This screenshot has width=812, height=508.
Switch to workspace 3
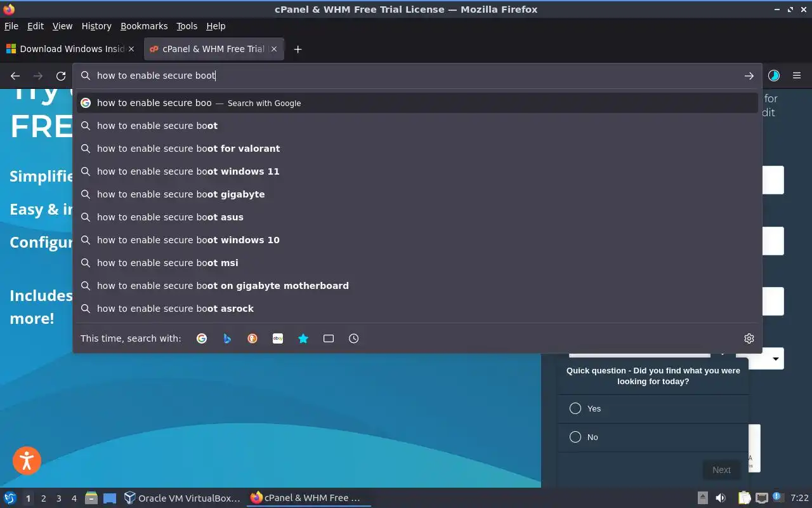[58, 498]
